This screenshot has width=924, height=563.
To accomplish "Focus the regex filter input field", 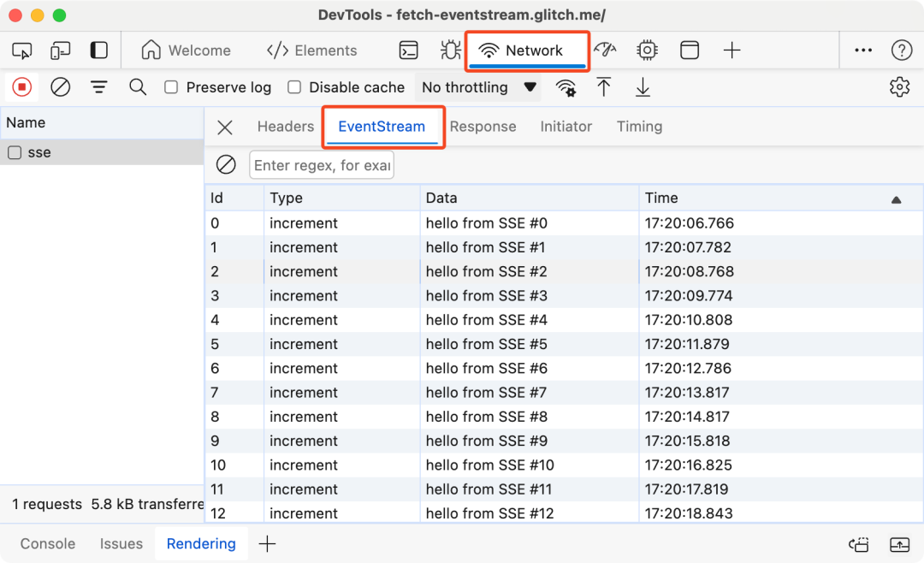I will pos(322,165).
